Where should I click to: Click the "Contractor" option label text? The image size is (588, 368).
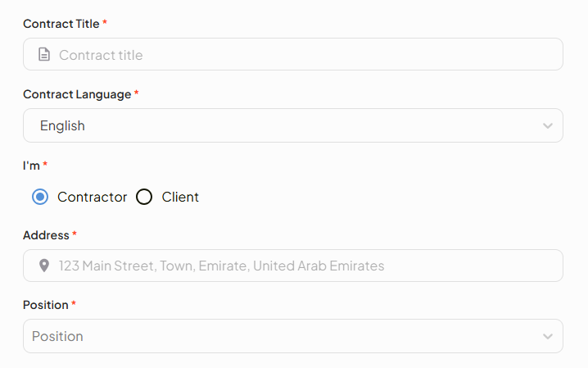[x=92, y=197]
